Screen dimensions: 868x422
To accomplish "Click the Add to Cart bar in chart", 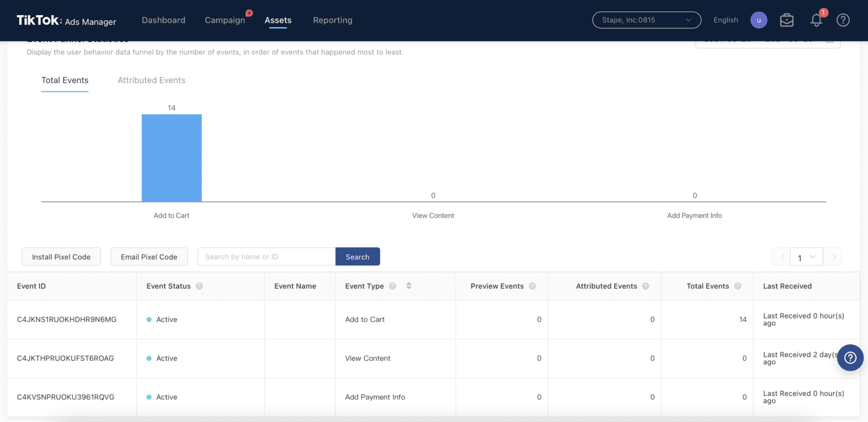I will coord(172,158).
